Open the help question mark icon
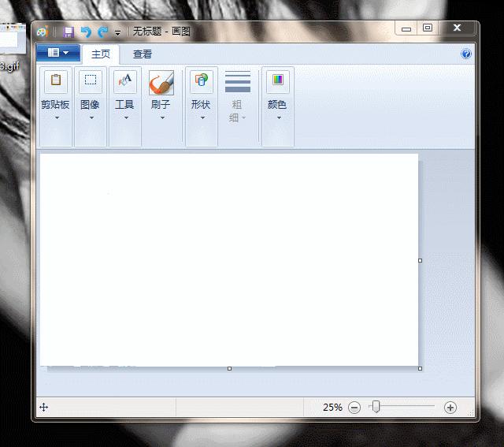This screenshot has width=504, height=447. 465,54
